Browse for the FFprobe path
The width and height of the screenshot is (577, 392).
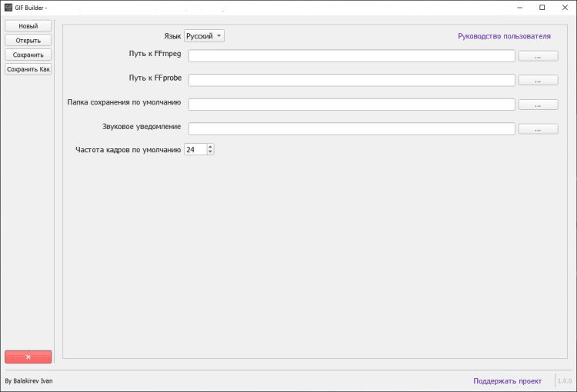tap(538, 80)
